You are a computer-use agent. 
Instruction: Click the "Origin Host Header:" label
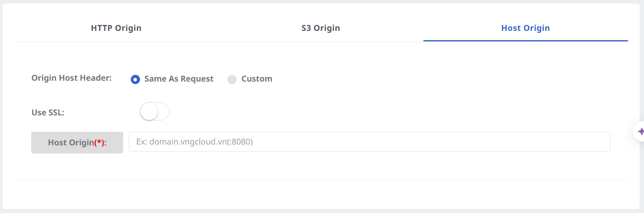(72, 78)
